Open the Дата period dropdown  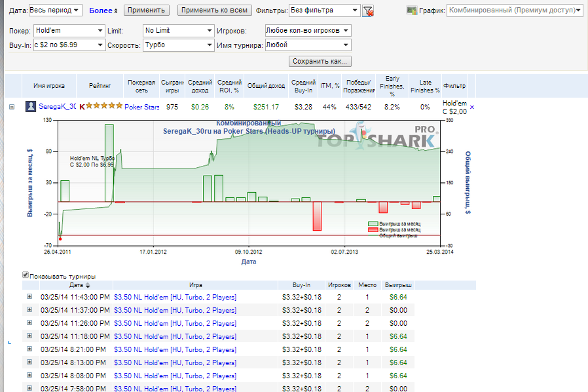(55, 10)
